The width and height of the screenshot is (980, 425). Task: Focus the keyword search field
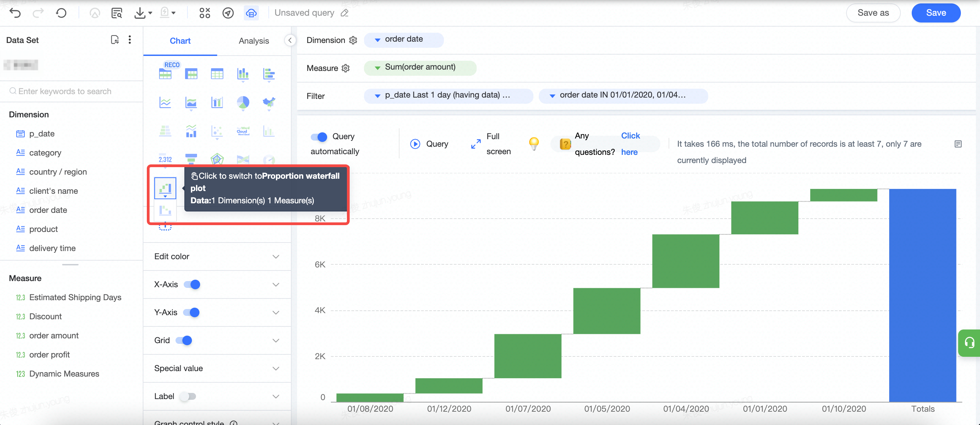click(x=71, y=91)
